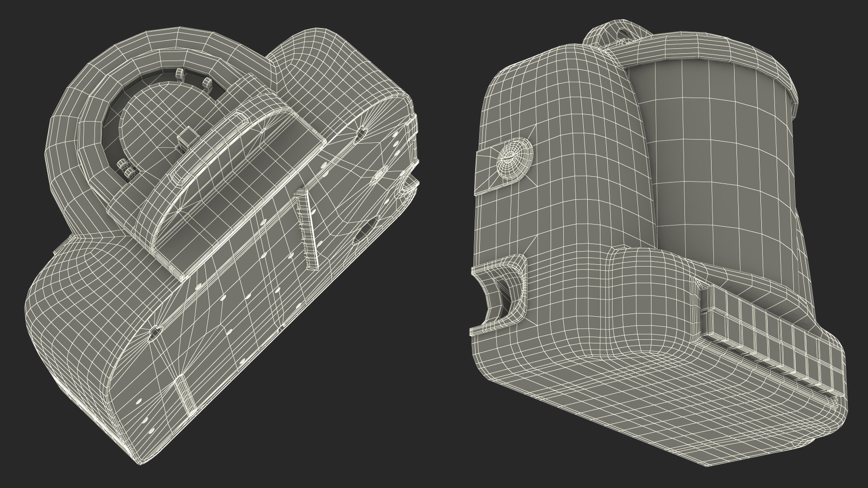This screenshot has width=868, height=488.
Task: Click the round knob on right model's side
Action: (x=515, y=158)
